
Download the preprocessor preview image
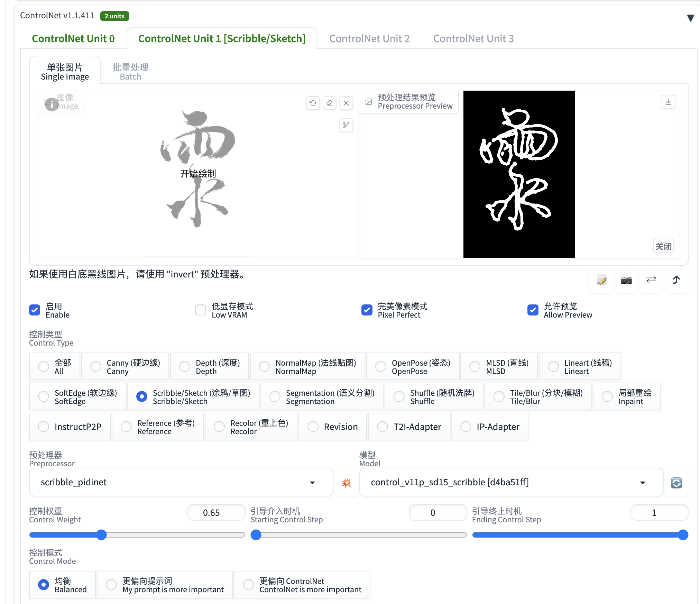pyautogui.click(x=668, y=102)
